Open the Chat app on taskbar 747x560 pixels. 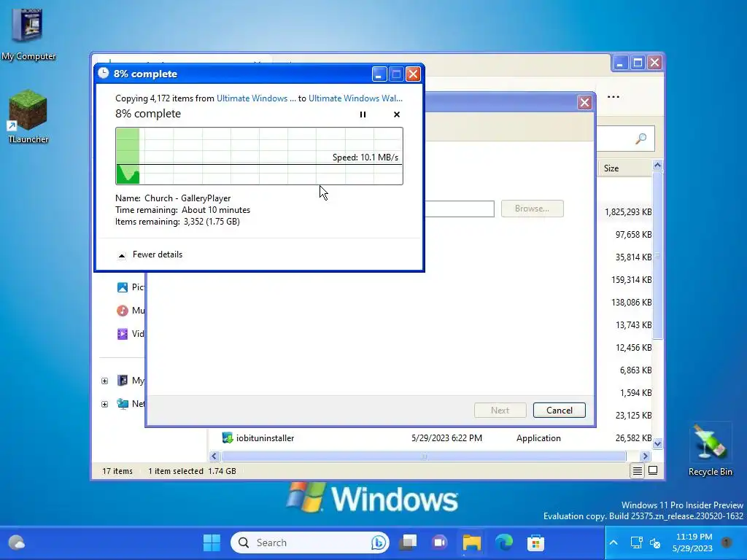[439, 542]
